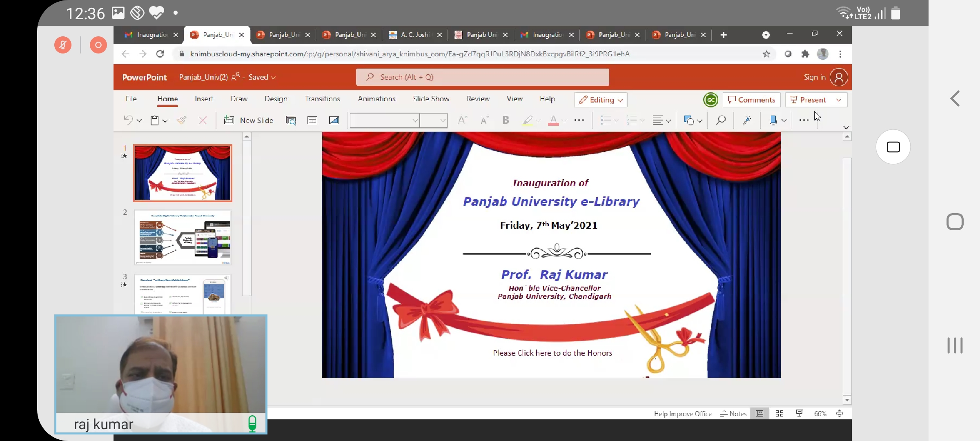The image size is (980, 441).
Task: Click the Format Painter brush icon
Action: (x=182, y=120)
